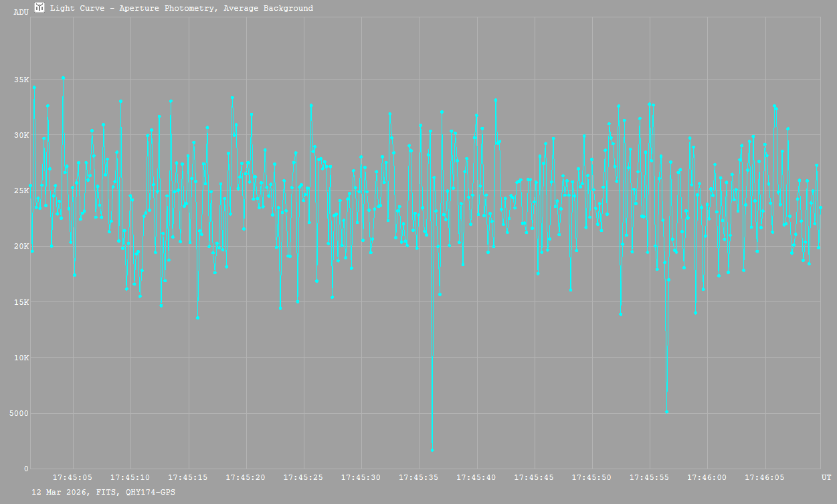The width and height of the screenshot is (837, 504).
Task: Click the 5000 value on the vertical axis
Action: coord(20,413)
